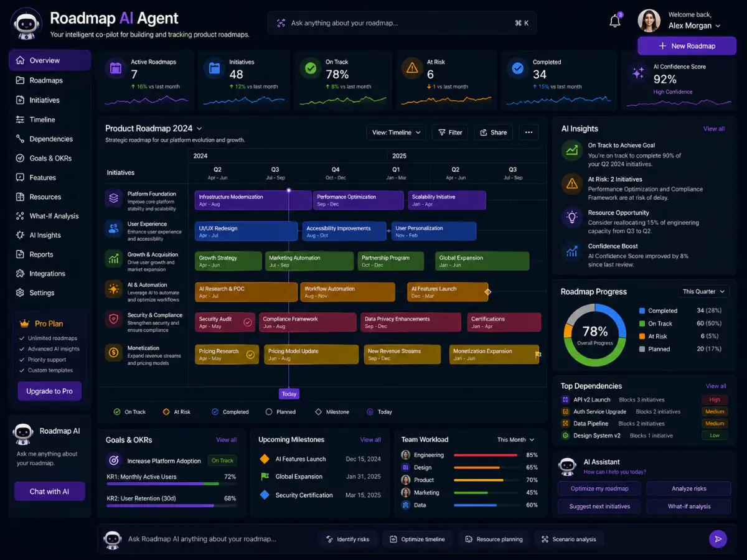Click the AI Features Launch diamond icon
Viewport: 747px width, 560px height.
point(265,459)
